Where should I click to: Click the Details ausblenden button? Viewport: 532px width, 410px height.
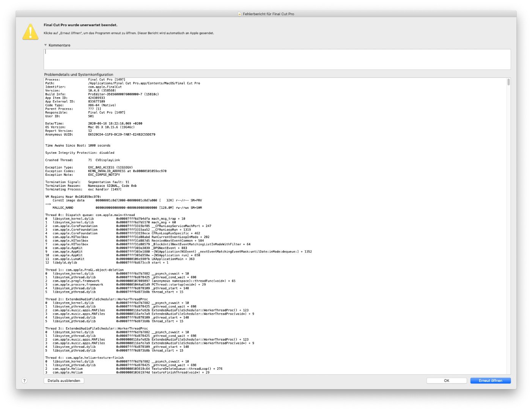[x=64, y=381]
